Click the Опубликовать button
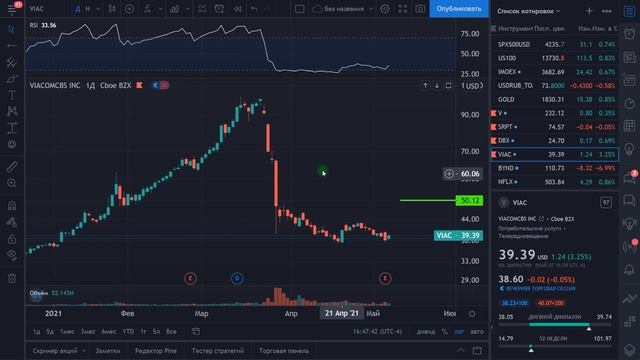The image size is (640, 360). tap(459, 9)
